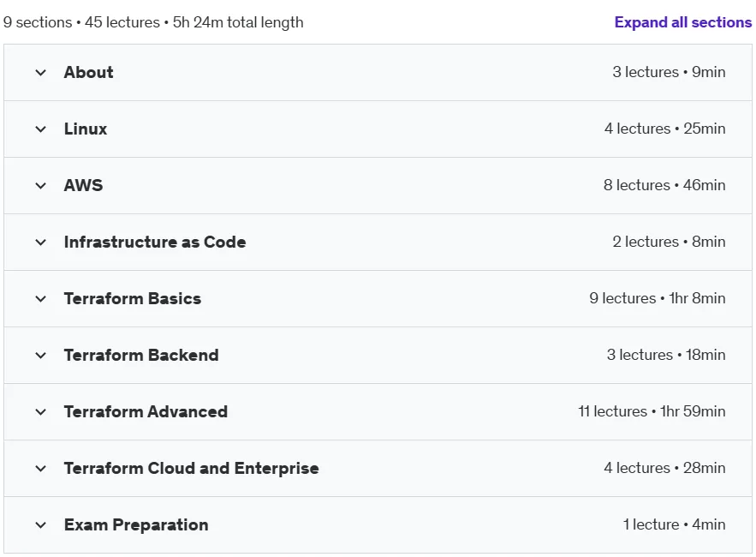Click chevron beside Exam Preparation
The height and width of the screenshot is (557, 756).
tap(41, 525)
